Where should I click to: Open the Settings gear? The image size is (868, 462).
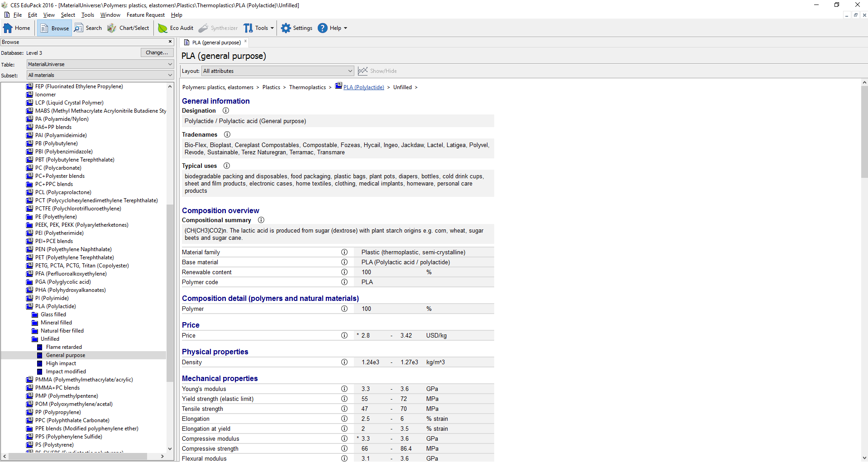point(297,28)
